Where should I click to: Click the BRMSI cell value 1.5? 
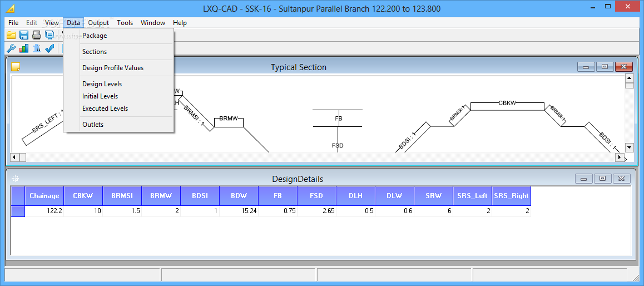pyautogui.click(x=122, y=211)
